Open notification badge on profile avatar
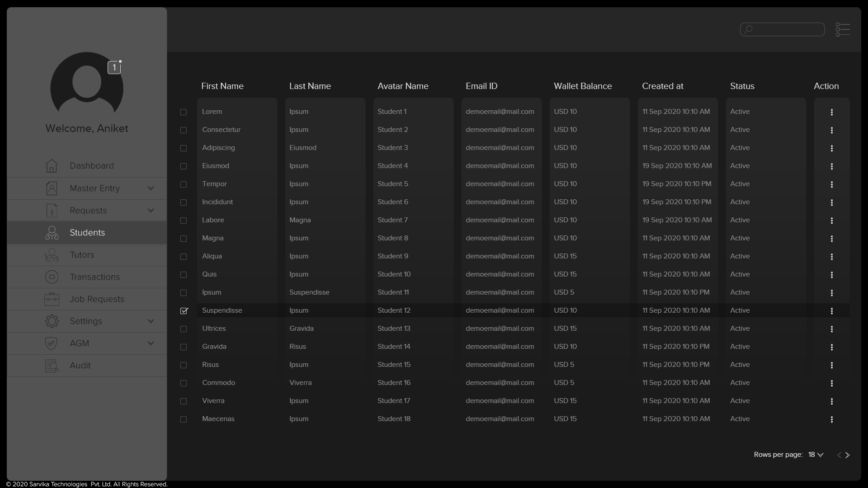The image size is (868, 488). (114, 67)
